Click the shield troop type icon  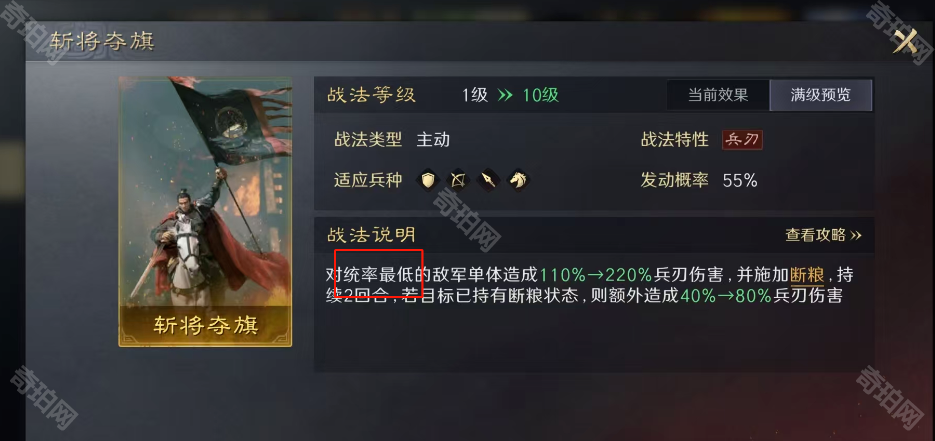click(x=428, y=179)
